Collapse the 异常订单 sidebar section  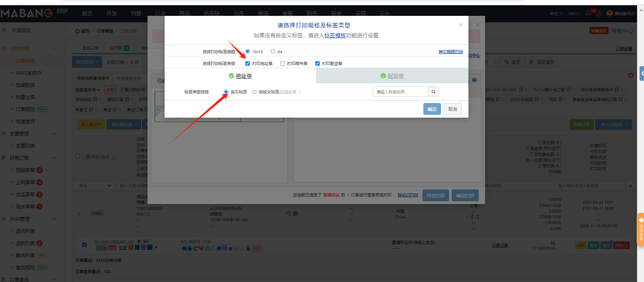point(54,158)
